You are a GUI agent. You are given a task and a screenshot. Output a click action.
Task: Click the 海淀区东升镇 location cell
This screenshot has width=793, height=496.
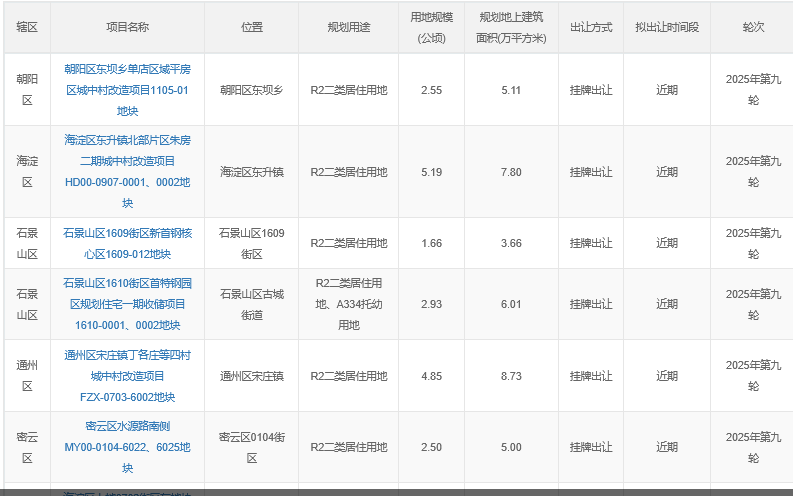point(251,172)
